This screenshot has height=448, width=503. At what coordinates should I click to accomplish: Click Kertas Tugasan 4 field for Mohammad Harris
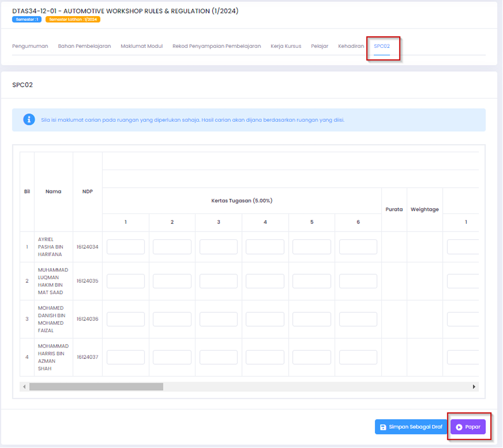265,357
